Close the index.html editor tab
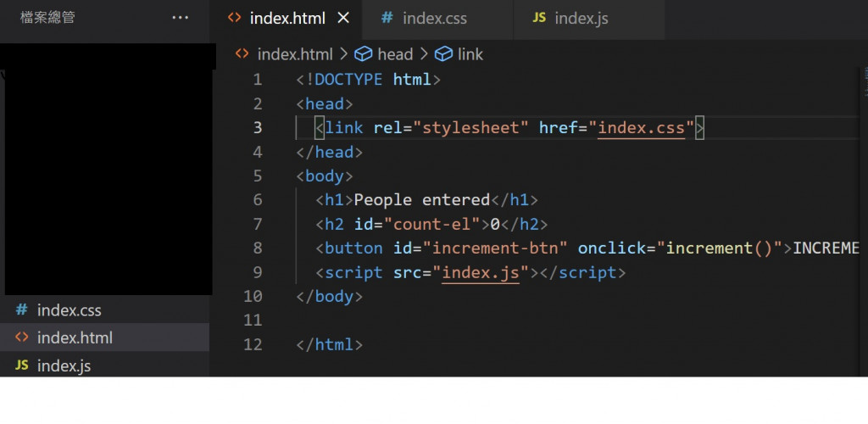Image resolution: width=868 pixels, height=424 pixels. 342,18
